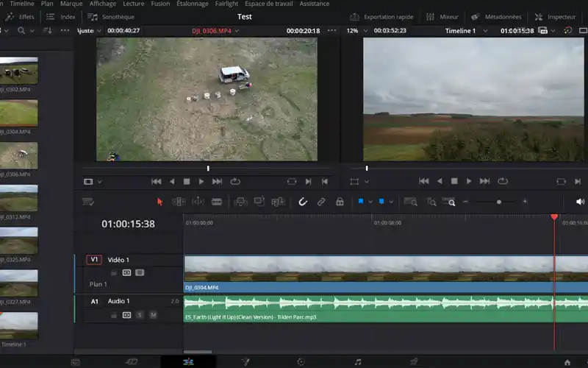
Task: Mute the Audio 1 track
Action: pyautogui.click(x=153, y=315)
